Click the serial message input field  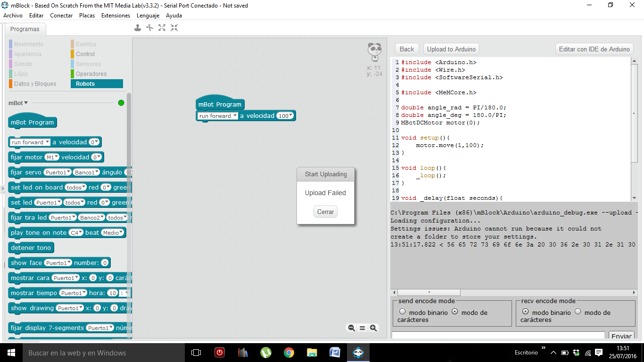(498, 335)
